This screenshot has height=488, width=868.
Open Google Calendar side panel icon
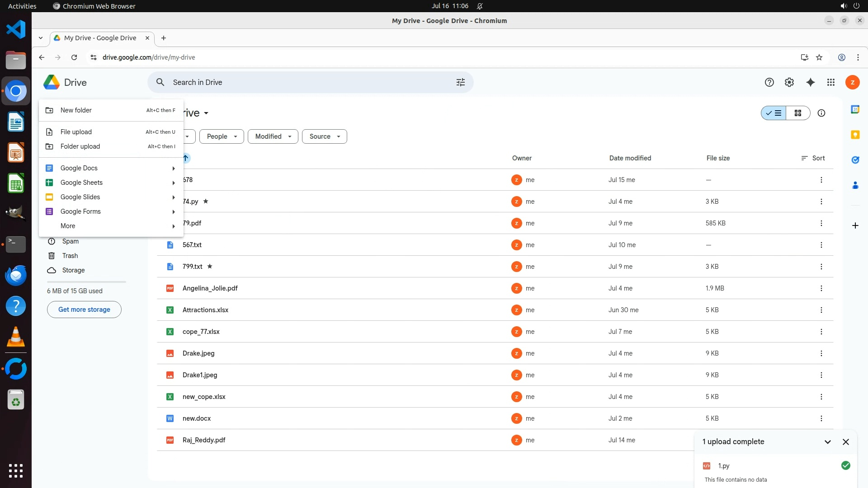(x=855, y=109)
